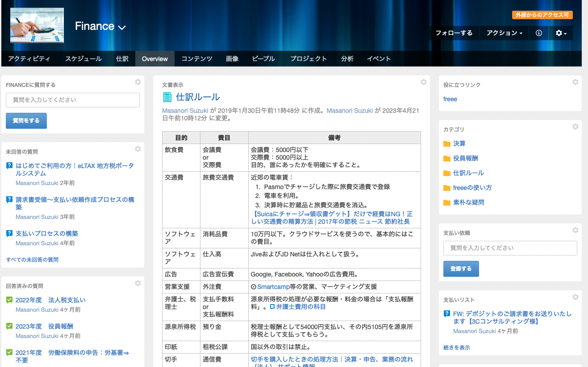The height and width of the screenshot is (367, 588).
Task: Open the gear settings menu in header
Action: 561,33
